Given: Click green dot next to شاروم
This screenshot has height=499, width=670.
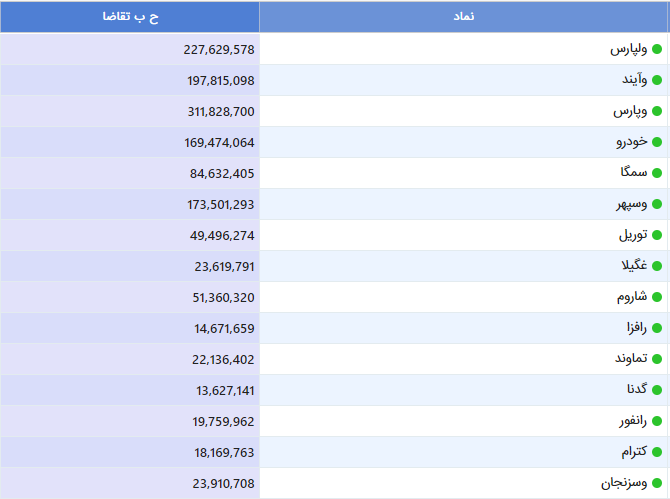Looking at the screenshot, I should click(x=657, y=297).
